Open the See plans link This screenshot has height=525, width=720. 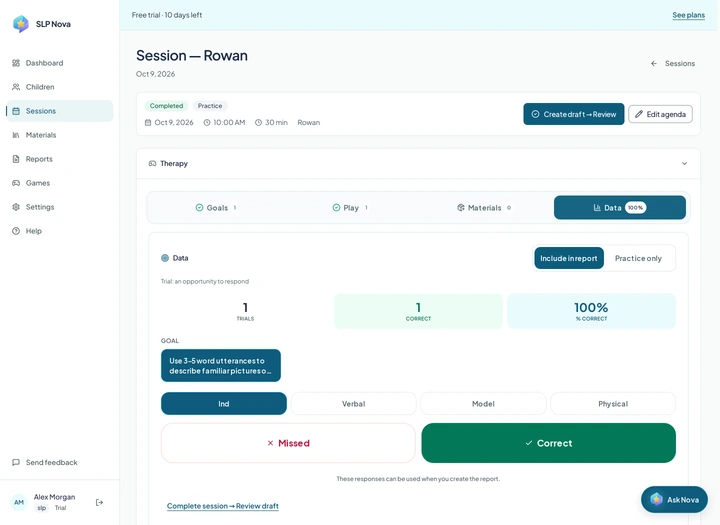(x=688, y=15)
